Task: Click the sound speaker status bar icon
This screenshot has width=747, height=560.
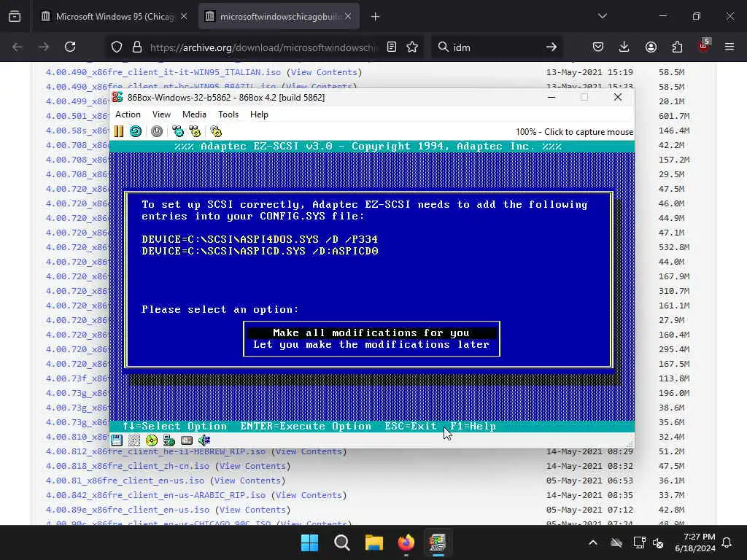Action: click(x=204, y=440)
